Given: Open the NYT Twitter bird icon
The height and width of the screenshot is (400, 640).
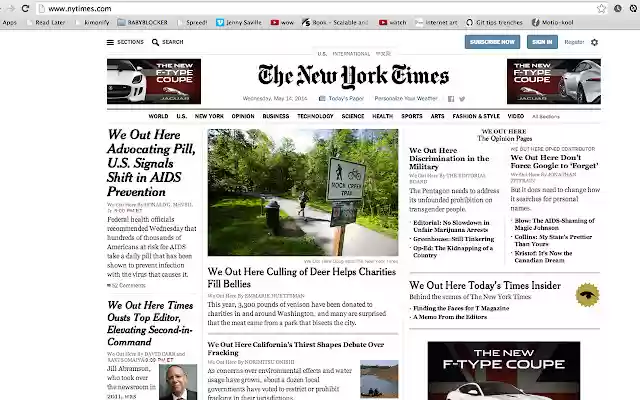Looking at the screenshot, I should [462, 99].
